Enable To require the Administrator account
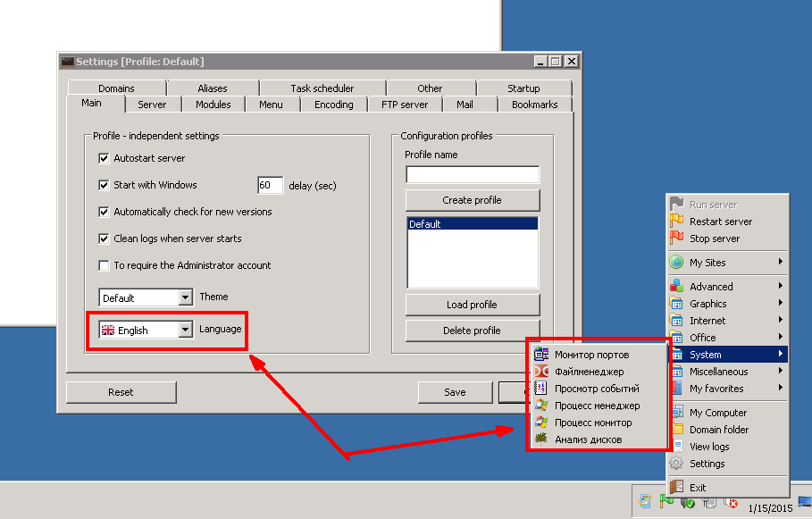This screenshot has height=519, width=812. (x=104, y=265)
